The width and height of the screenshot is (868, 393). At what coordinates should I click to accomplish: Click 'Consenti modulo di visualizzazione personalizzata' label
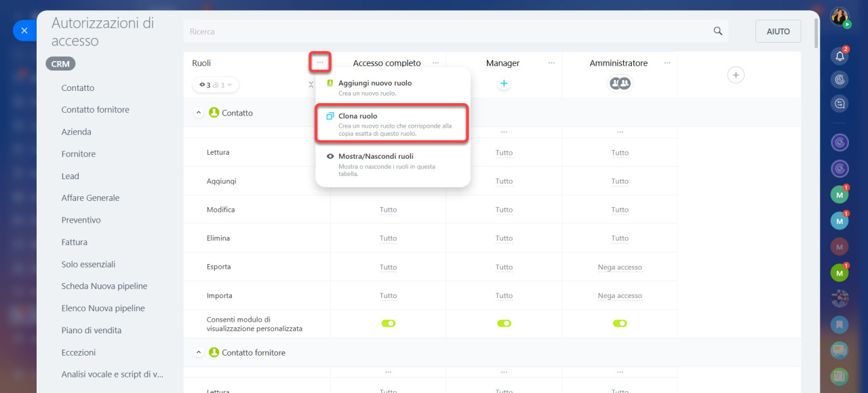click(x=254, y=324)
